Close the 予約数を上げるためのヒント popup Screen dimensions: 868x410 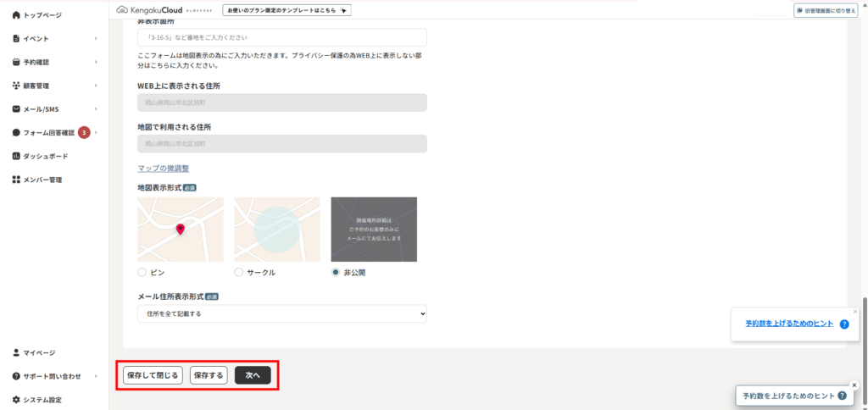tap(854, 311)
